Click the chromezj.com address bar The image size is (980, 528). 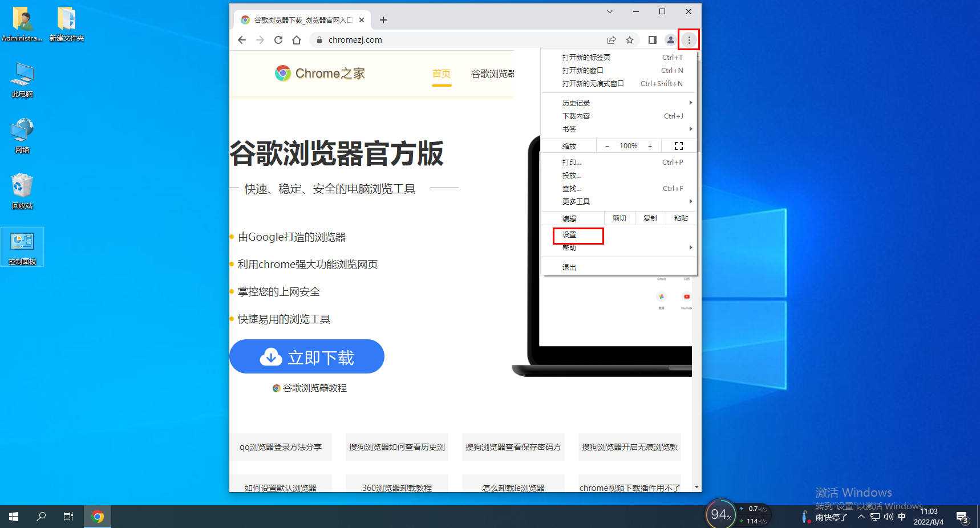point(355,40)
